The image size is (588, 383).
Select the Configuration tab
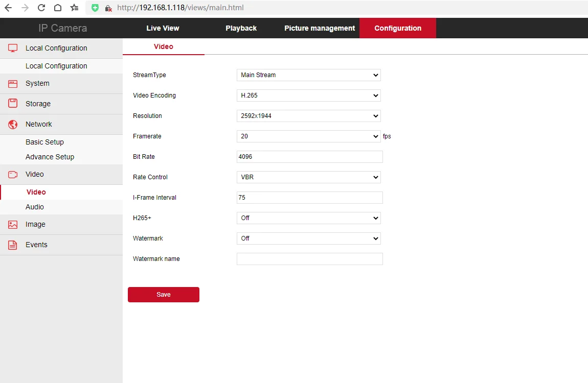[398, 28]
